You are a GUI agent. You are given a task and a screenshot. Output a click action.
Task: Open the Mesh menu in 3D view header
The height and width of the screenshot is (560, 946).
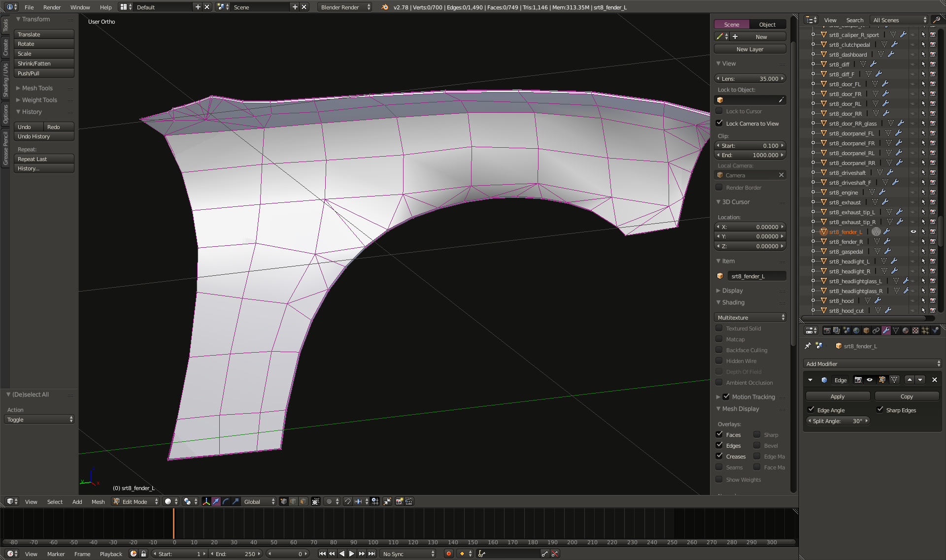coord(98,501)
